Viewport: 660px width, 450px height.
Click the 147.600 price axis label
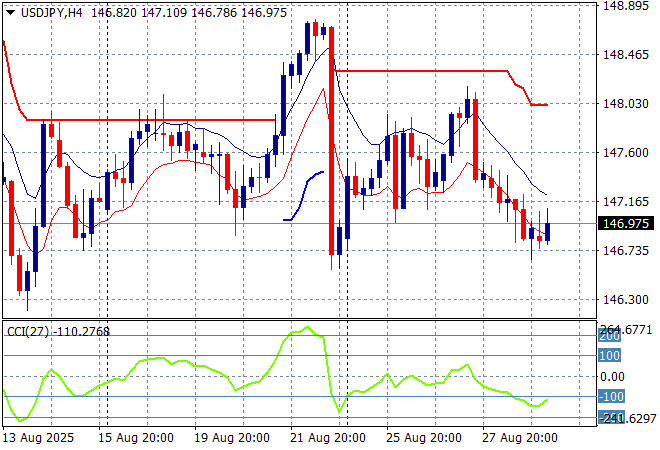tap(627, 152)
